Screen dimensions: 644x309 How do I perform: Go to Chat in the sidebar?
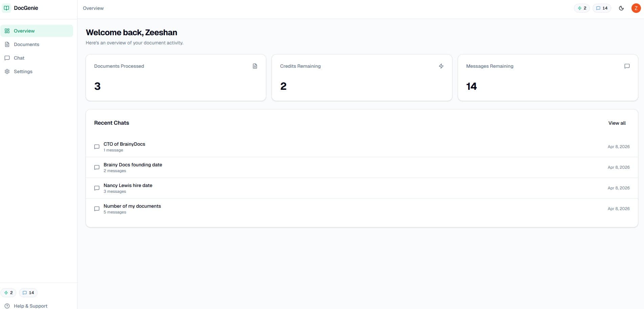[37, 58]
